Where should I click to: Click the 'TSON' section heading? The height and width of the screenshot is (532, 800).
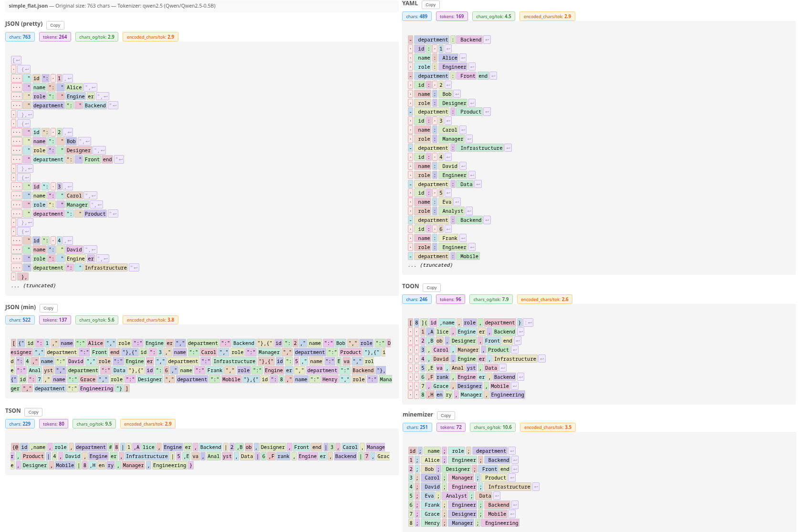13,411
